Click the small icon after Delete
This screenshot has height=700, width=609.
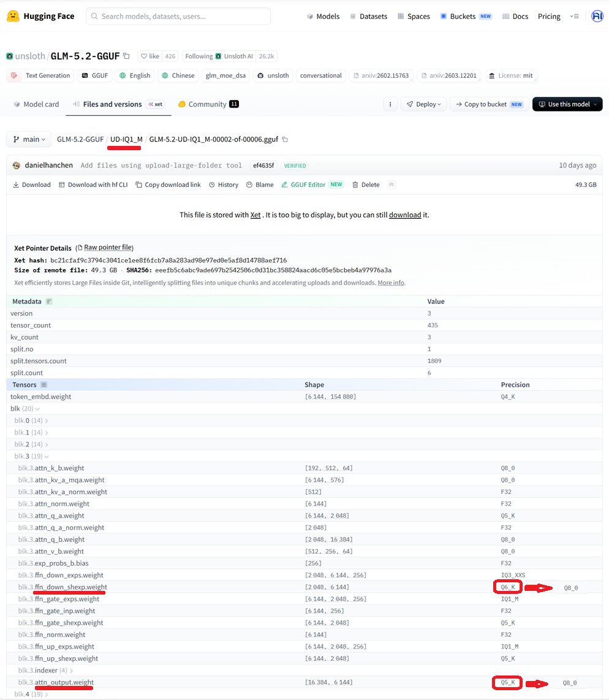(391, 185)
